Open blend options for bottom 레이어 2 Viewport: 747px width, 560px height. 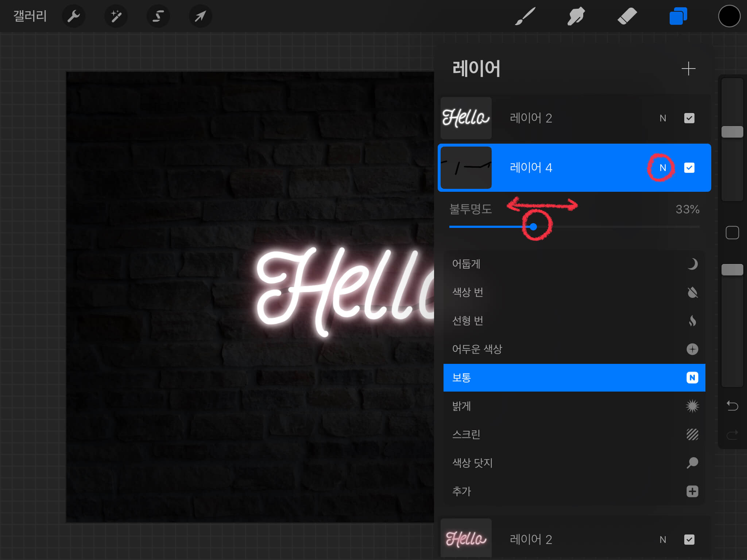(x=663, y=539)
